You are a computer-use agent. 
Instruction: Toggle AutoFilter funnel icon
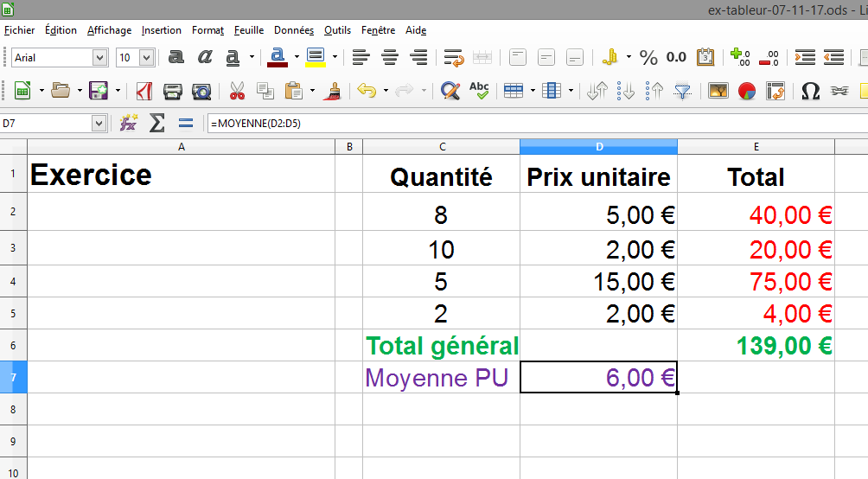[683, 90]
